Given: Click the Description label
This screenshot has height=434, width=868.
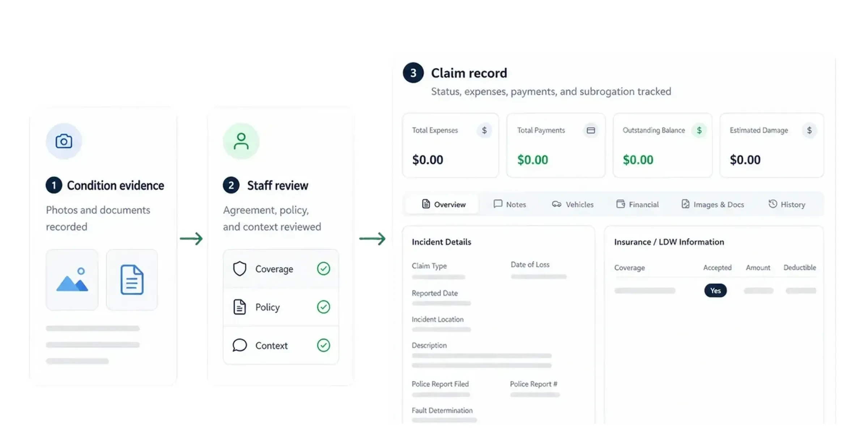Looking at the screenshot, I should click(429, 345).
